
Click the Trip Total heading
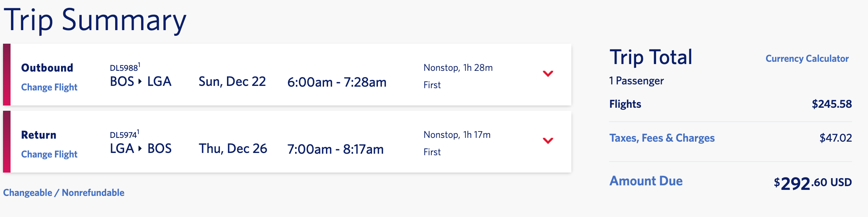tap(651, 58)
